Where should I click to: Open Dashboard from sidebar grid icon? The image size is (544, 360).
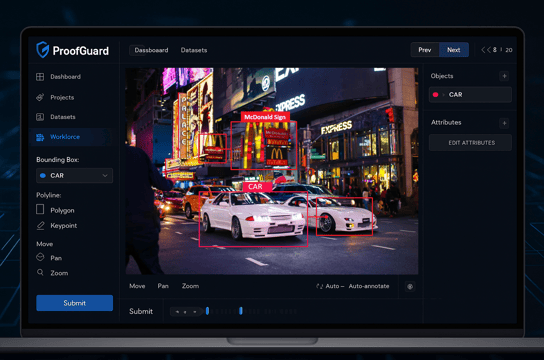point(40,77)
